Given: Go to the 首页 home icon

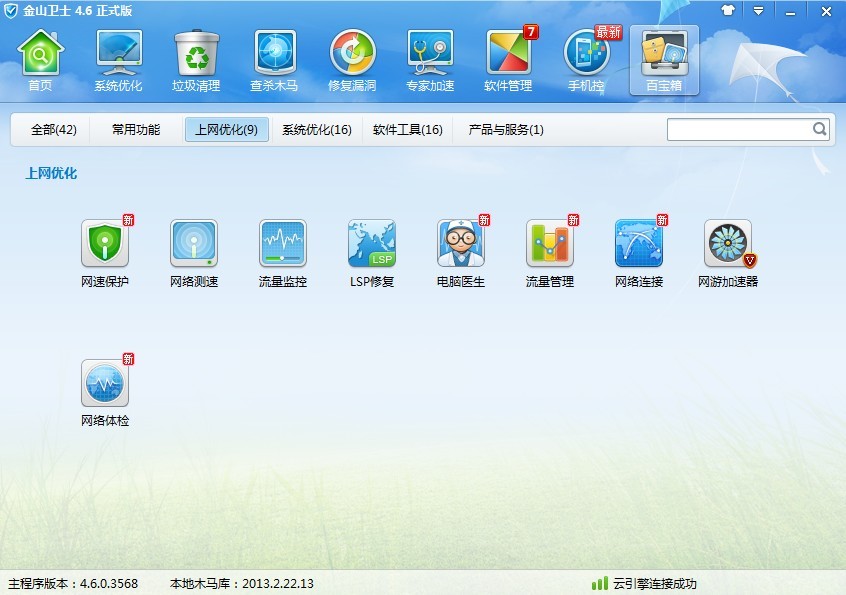Looking at the screenshot, I should [x=40, y=60].
